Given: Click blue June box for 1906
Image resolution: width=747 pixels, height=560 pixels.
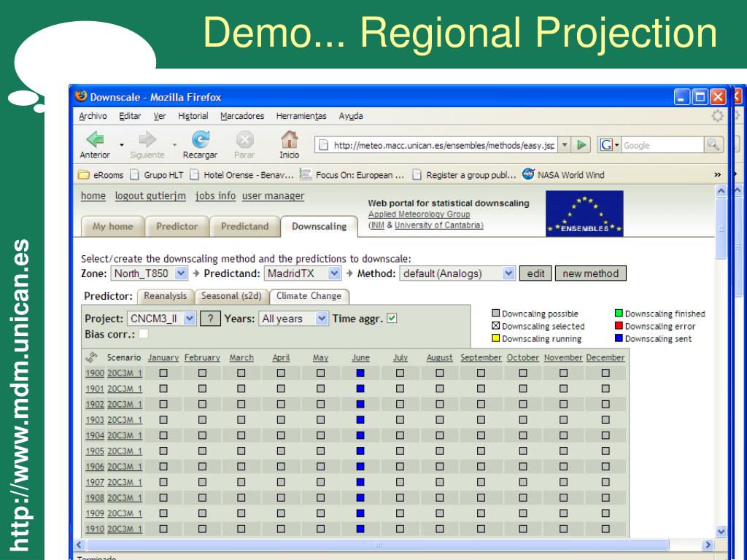Looking at the screenshot, I should tap(360, 467).
